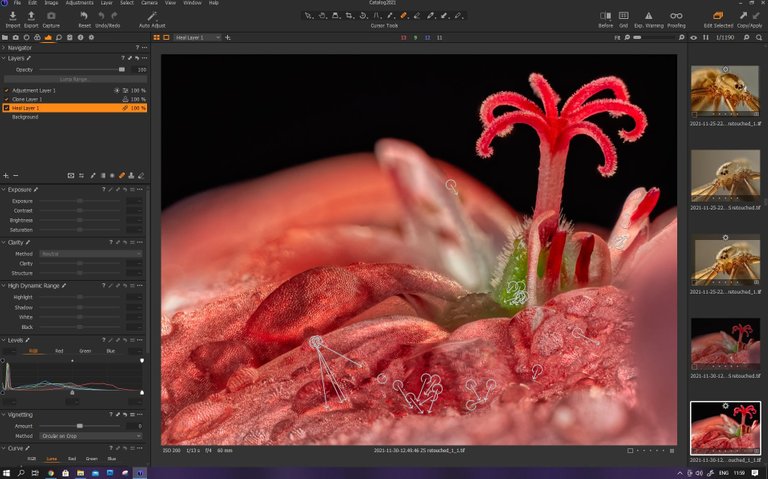Toggle Exposure Warning triangle icon
Image resolution: width=768 pixels, height=479 pixels.
(648, 16)
